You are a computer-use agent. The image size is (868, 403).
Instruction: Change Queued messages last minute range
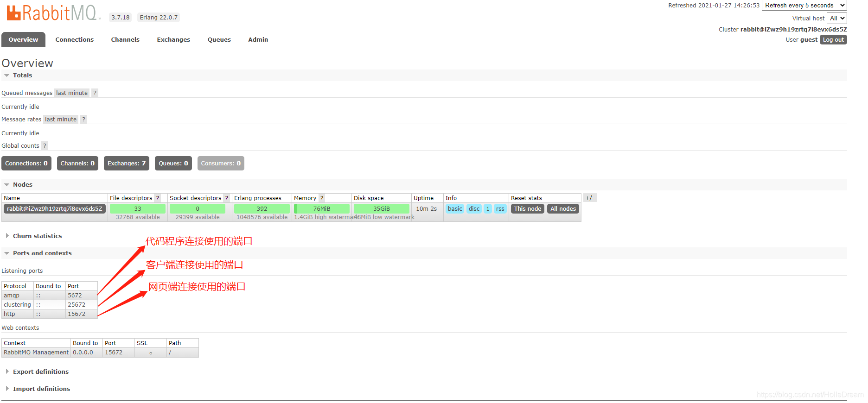(x=72, y=93)
